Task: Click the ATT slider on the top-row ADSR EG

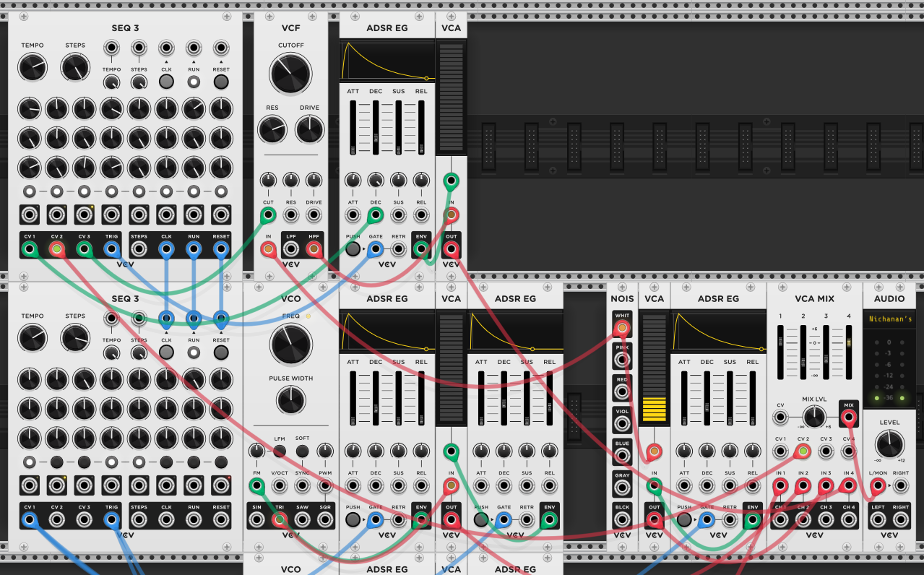Action: click(x=353, y=127)
